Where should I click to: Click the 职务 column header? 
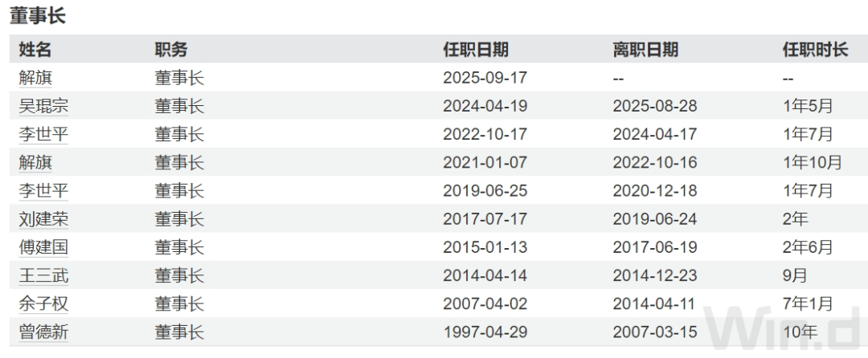point(171,50)
